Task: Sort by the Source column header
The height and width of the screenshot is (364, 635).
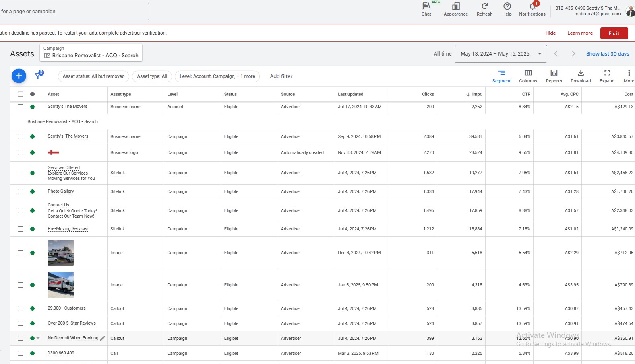Action: click(288, 94)
